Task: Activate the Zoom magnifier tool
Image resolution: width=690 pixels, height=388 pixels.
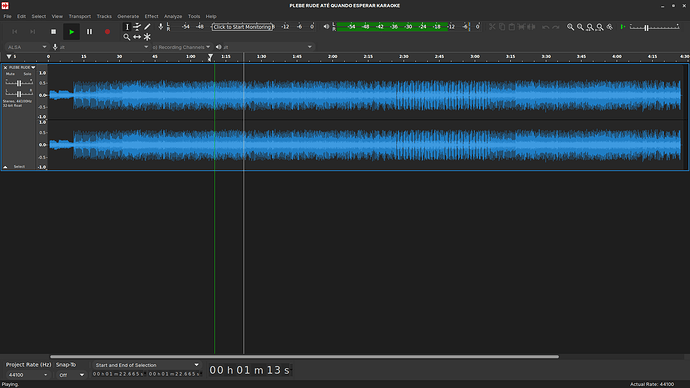Action: (127, 37)
